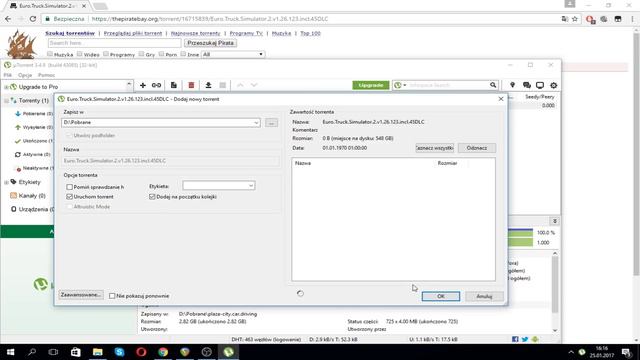Click Przeszukaj Pirata search button
This screenshot has width=640, height=360.
coord(210,43)
